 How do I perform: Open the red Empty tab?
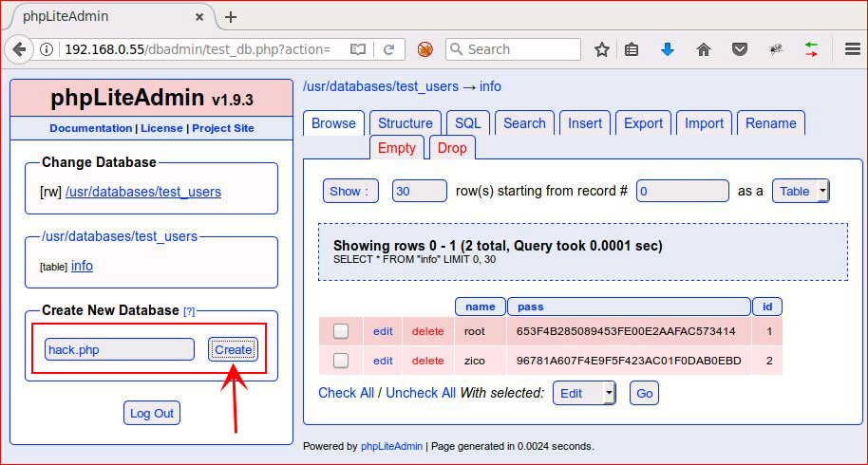click(x=396, y=148)
